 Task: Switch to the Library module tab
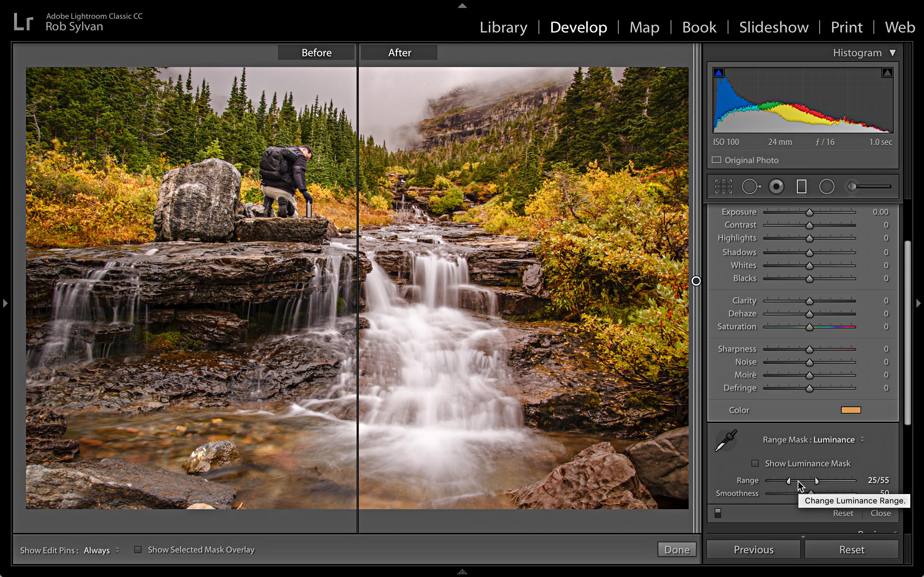(x=503, y=27)
